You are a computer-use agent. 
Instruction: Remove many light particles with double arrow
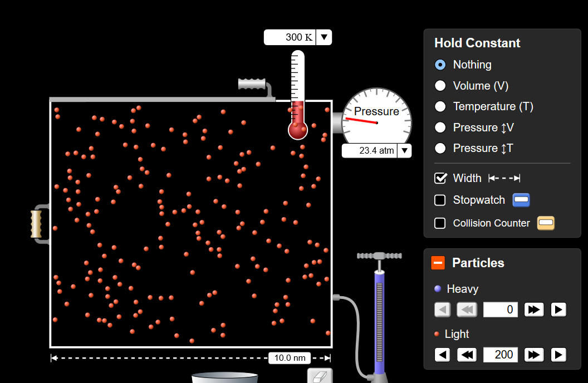tap(467, 355)
